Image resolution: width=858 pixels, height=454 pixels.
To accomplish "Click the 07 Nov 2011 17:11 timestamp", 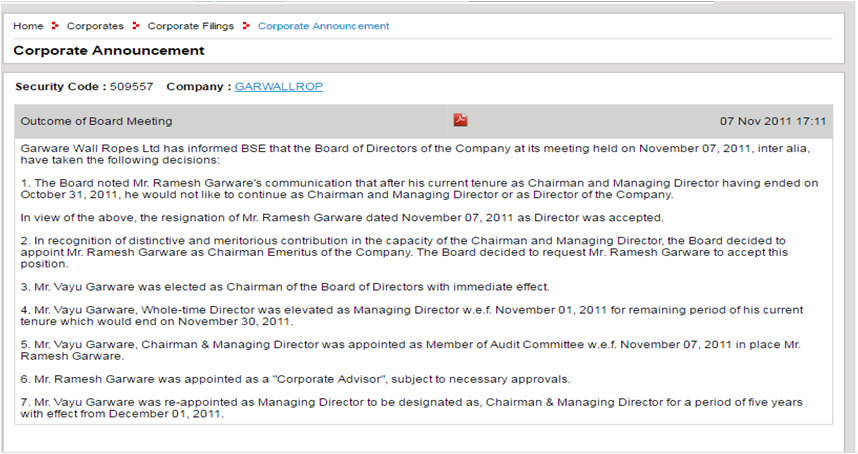I will pos(772,121).
